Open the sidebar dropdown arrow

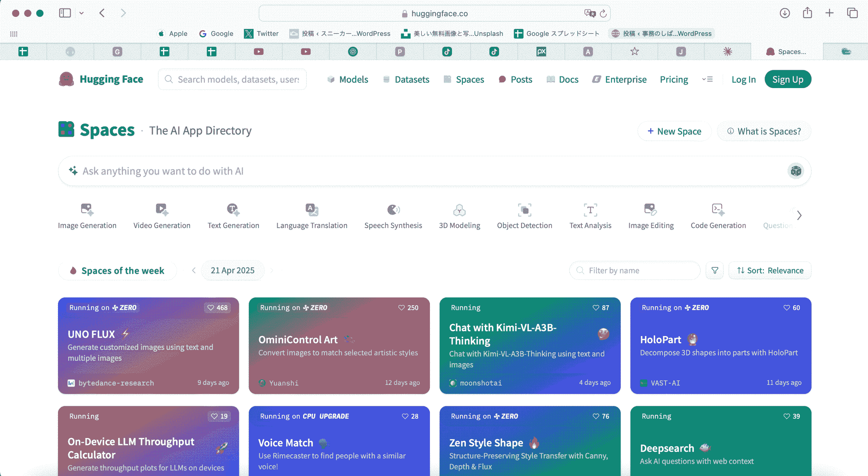[81, 13]
